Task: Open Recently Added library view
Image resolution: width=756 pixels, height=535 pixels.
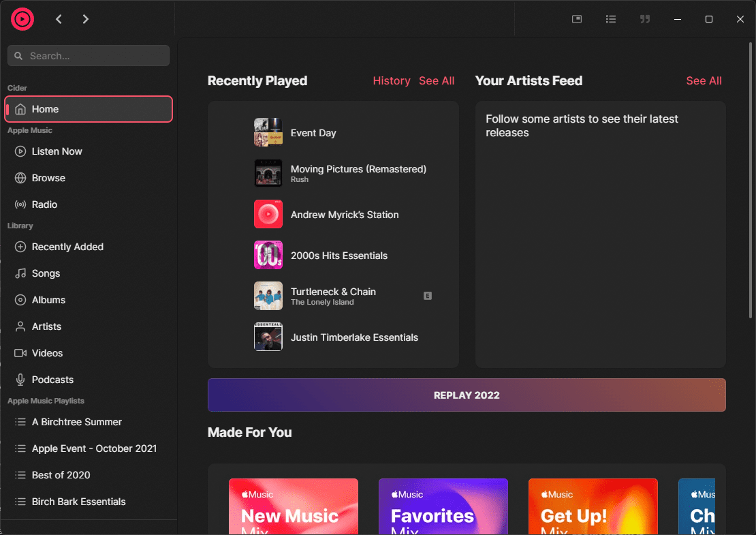Action: (89, 247)
